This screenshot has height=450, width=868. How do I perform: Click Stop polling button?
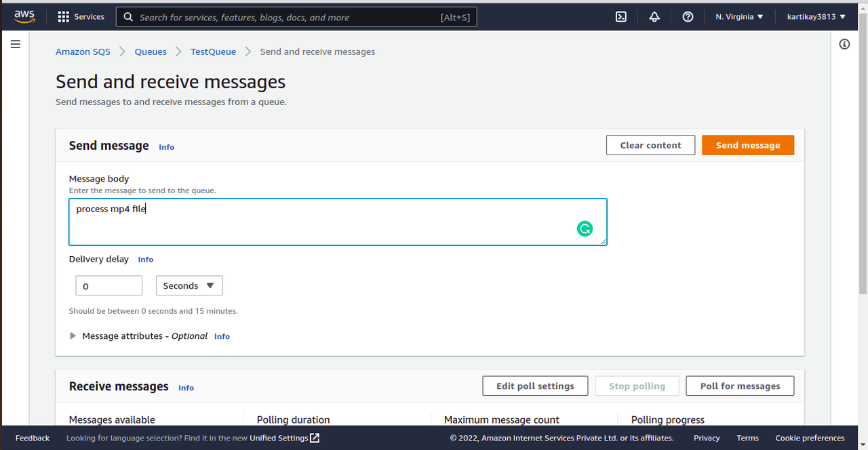click(x=637, y=386)
